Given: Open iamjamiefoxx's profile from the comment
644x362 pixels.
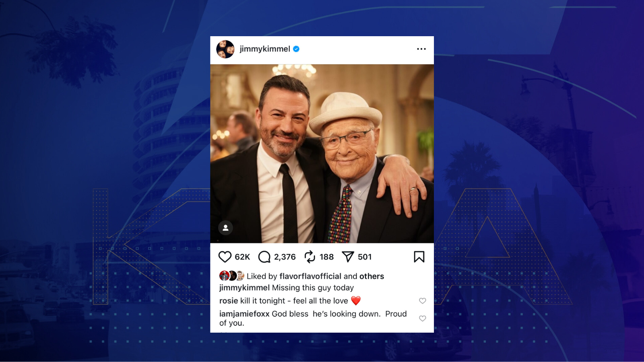Looking at the screenshot, I should click(244, 314).
